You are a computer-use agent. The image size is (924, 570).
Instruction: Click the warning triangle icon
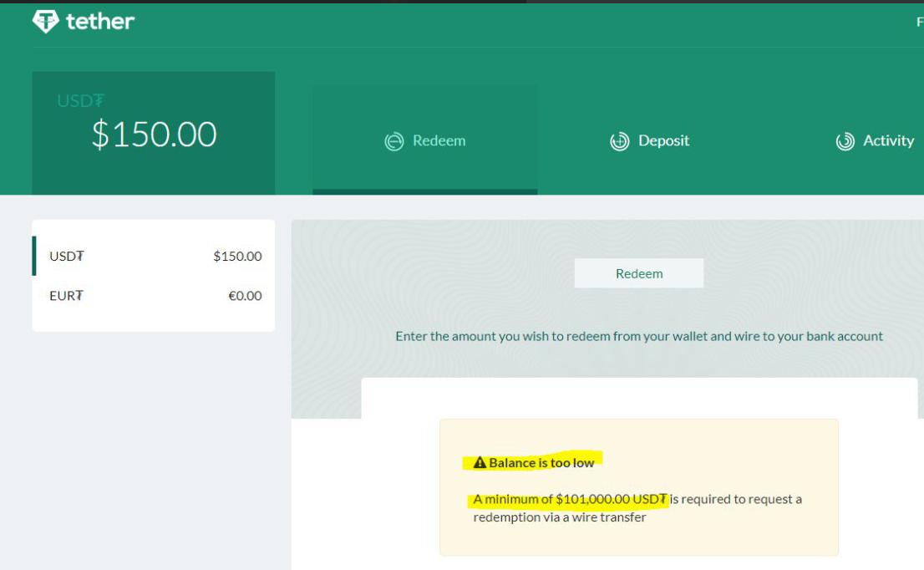480,463
